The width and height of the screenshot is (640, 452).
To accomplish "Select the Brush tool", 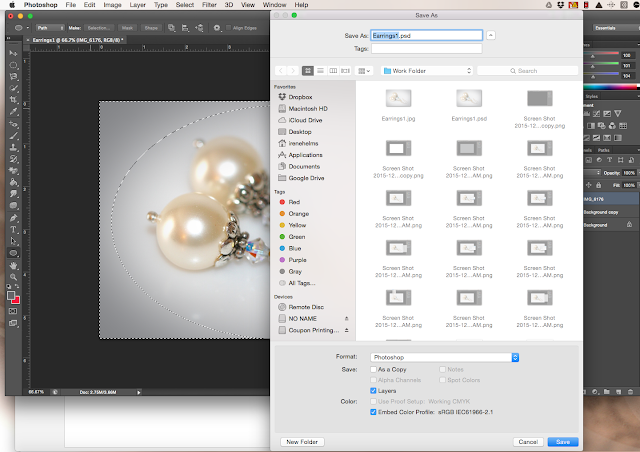I will coord(13,136).
